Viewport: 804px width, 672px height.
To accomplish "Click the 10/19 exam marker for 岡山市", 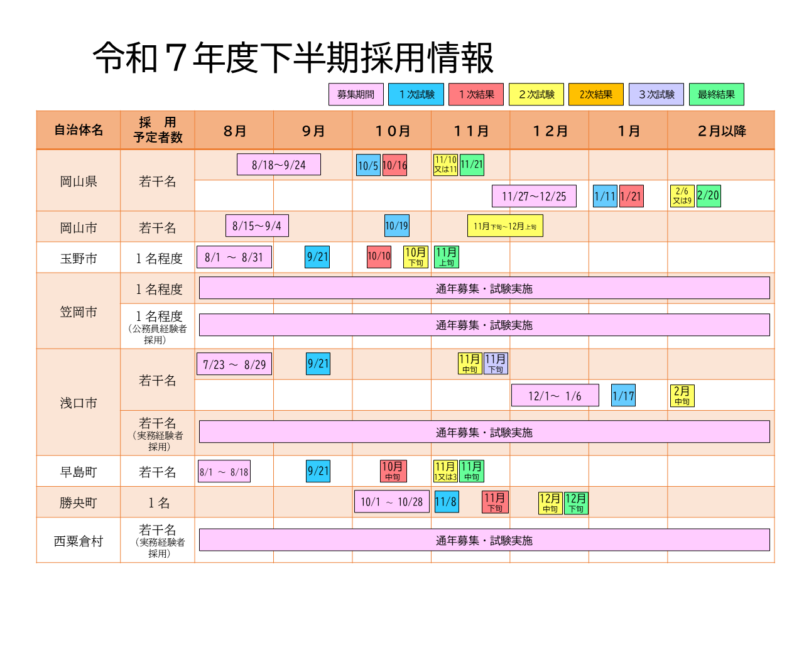I will [x=396, y=226].
